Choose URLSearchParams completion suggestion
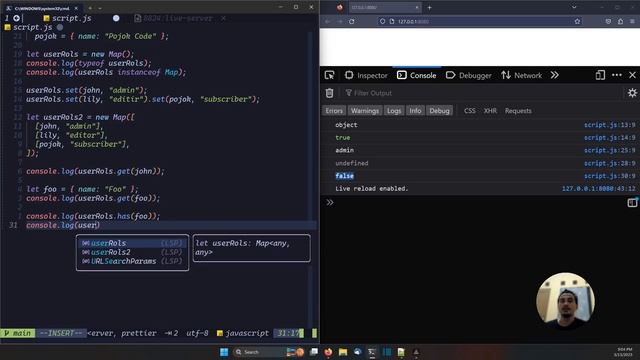Viewport: 640px width, 360px height. tap(132, 261)
